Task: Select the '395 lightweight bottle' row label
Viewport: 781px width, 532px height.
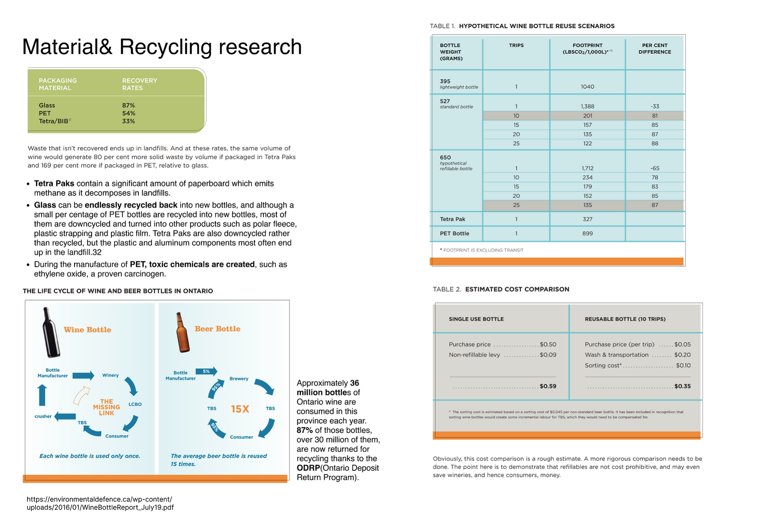Action: point(459,84)
